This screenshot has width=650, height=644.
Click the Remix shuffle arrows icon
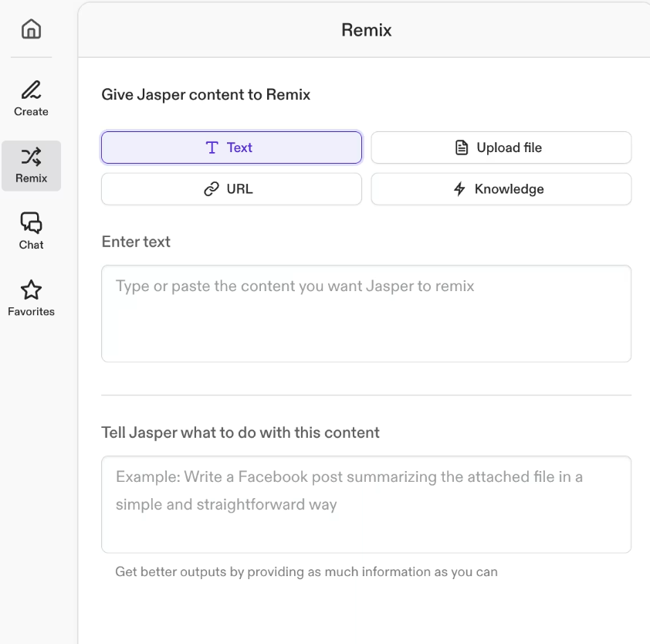coord(31,157)
